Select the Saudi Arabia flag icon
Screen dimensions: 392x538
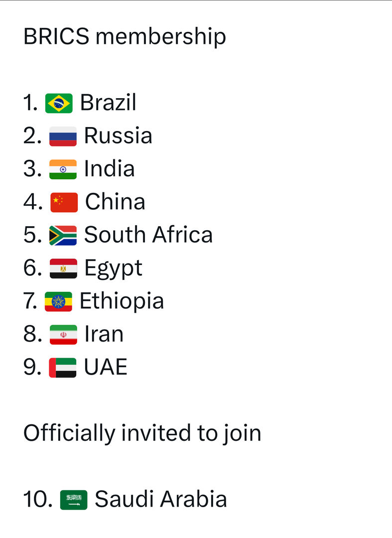(74, 500)
